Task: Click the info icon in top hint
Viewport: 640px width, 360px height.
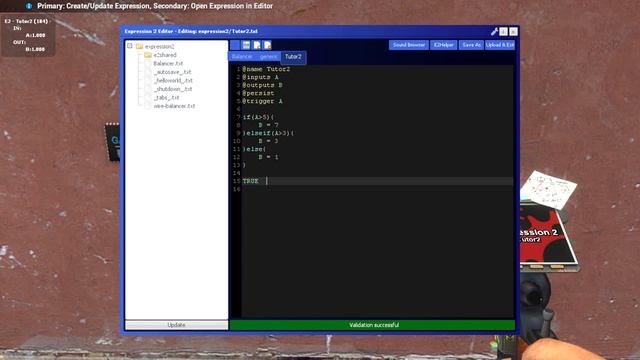Action: [29, 6]
